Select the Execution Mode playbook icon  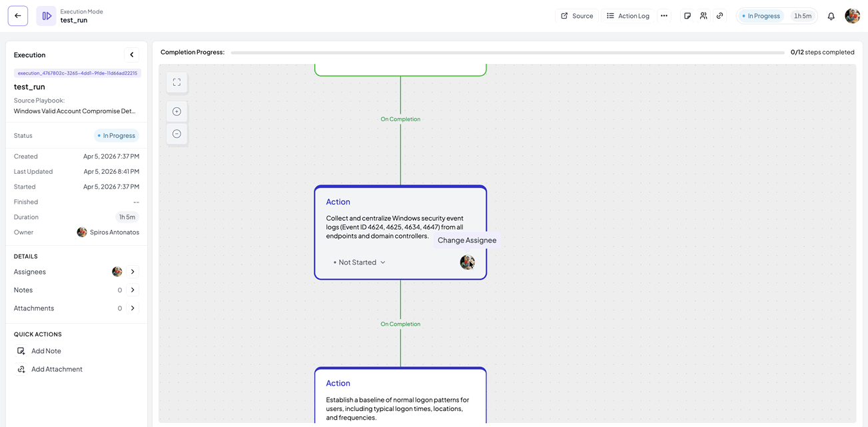45,15
